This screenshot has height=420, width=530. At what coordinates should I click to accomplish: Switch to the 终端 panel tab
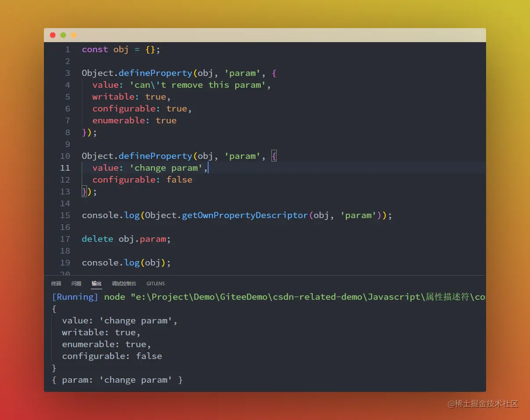[x=56, y=284]
